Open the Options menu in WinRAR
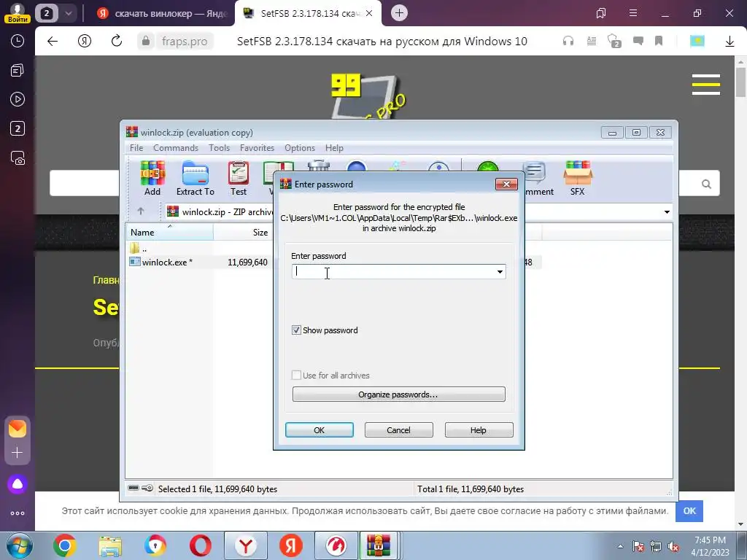The width and height of the screenshot is (747, 560). pyautogui.click(x=300, y=148)
